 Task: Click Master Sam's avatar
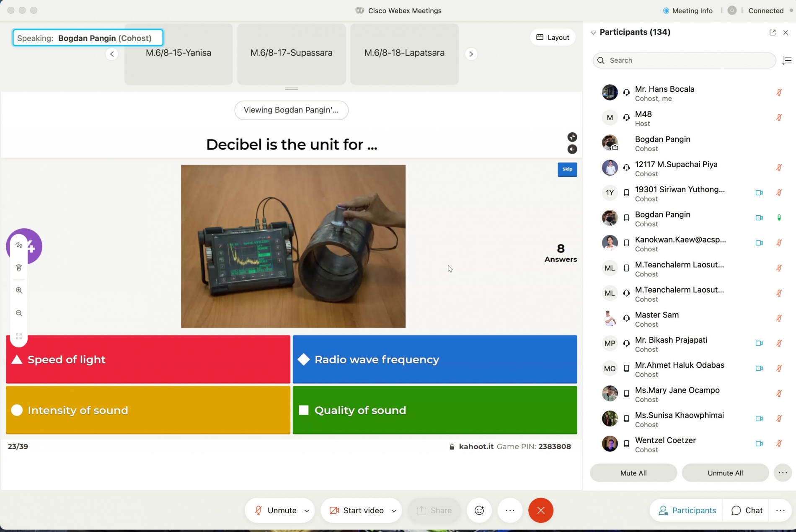click(x=610, y=318)
